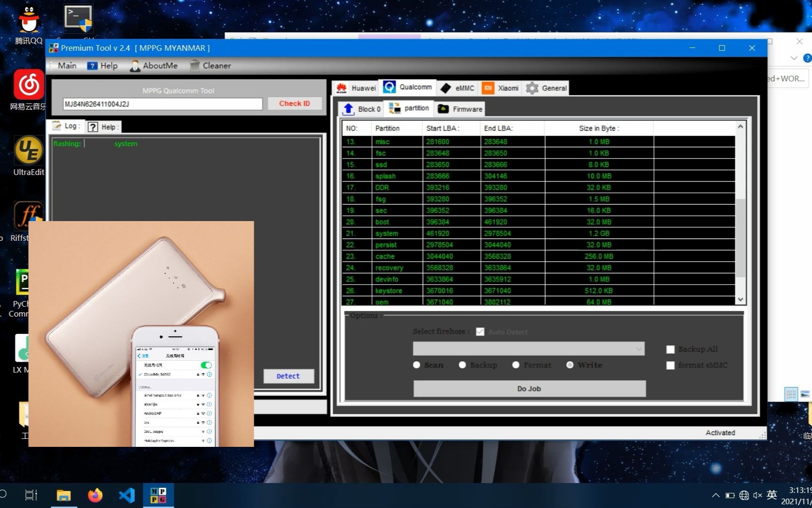
Task: Click the Do Job button
Action: [x=529, y=389]
